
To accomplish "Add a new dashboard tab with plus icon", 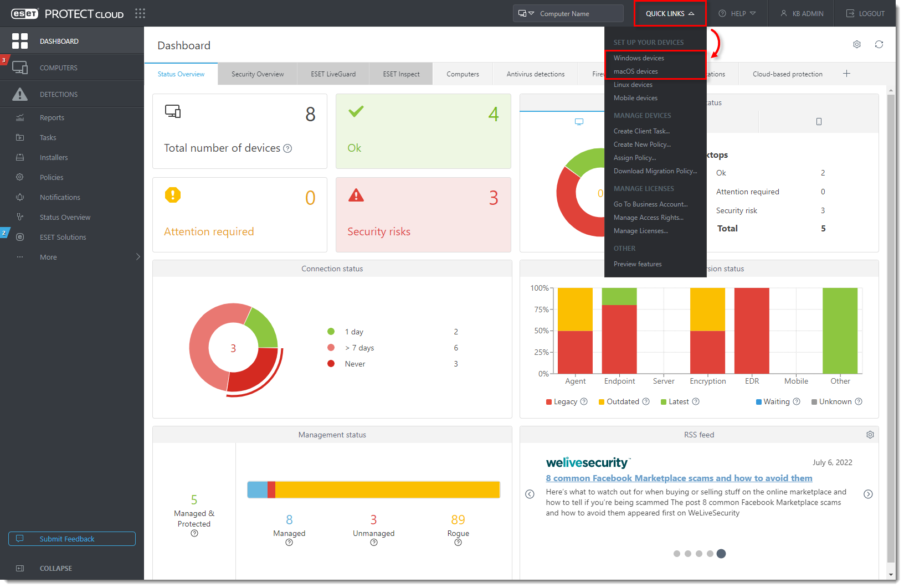I will (846, 74).
